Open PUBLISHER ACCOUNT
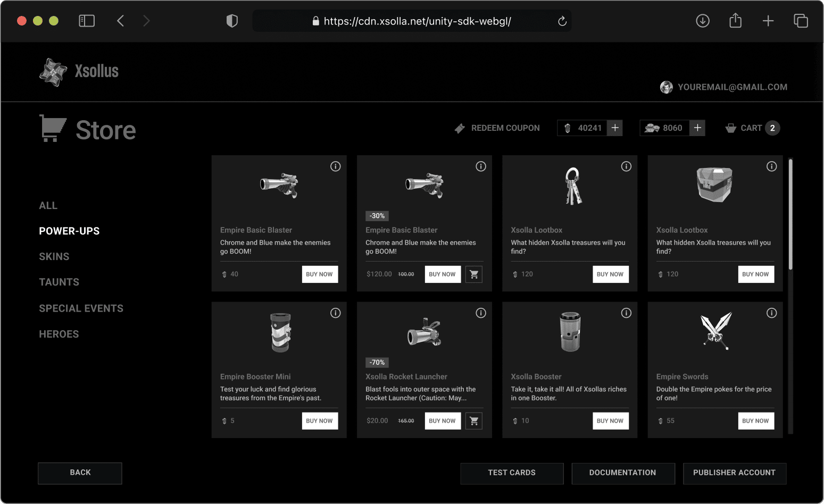Viewport: 824px width, 504px height. [735, 473]
